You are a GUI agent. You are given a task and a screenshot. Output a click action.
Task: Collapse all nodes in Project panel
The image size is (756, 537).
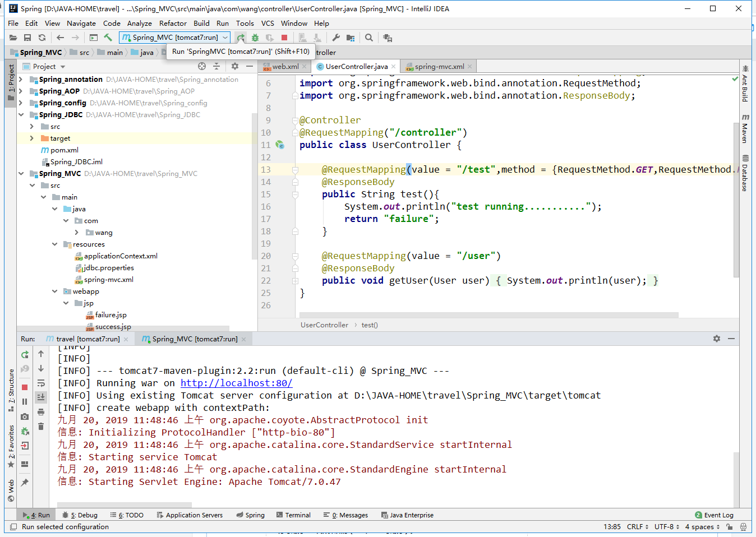216,66
